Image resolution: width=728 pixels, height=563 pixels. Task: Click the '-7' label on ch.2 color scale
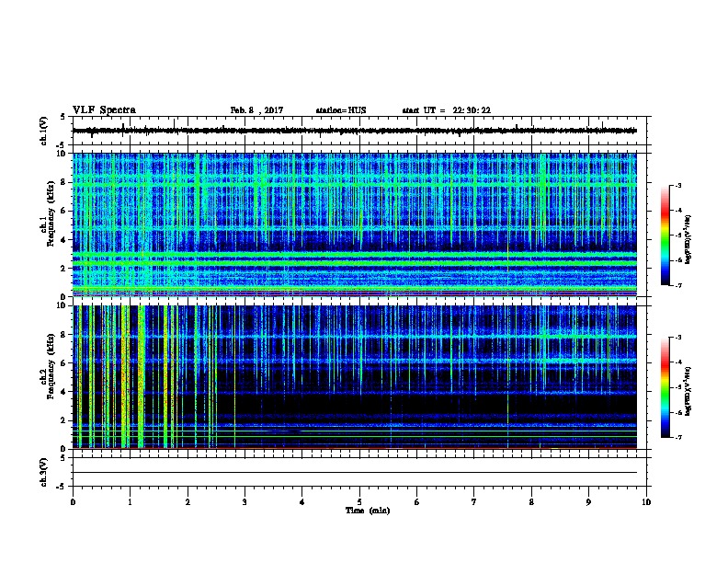click(x=677, y=438)
